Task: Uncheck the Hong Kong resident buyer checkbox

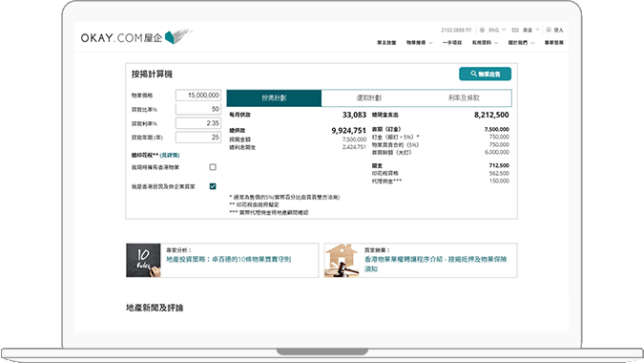Action: click(x=213, y=186)
